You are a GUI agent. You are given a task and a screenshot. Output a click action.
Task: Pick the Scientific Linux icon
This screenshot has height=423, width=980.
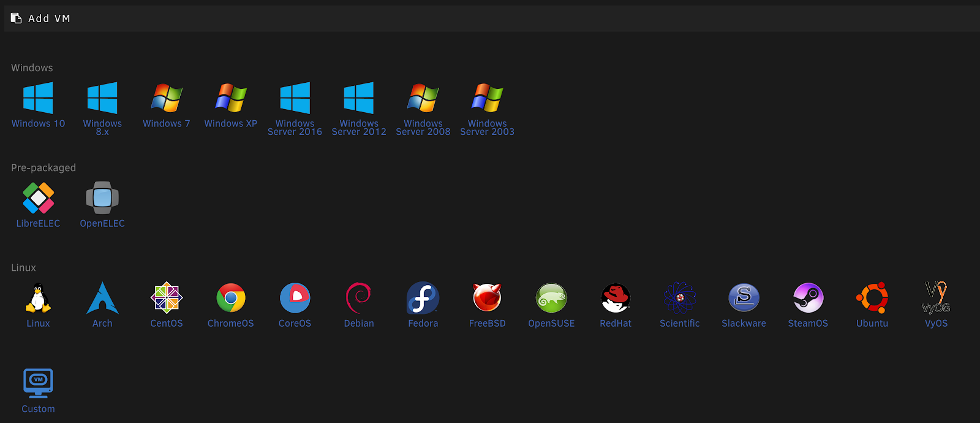(680, 298)
